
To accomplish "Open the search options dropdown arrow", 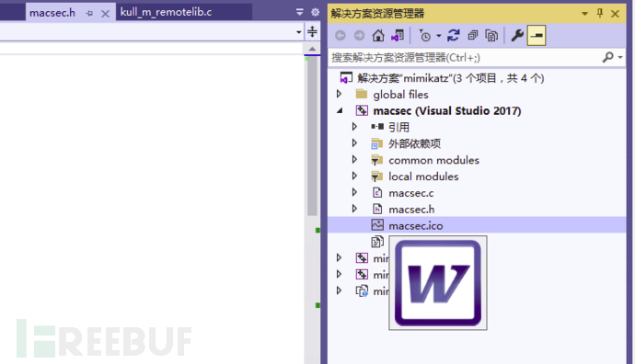I will coord(620,57).
